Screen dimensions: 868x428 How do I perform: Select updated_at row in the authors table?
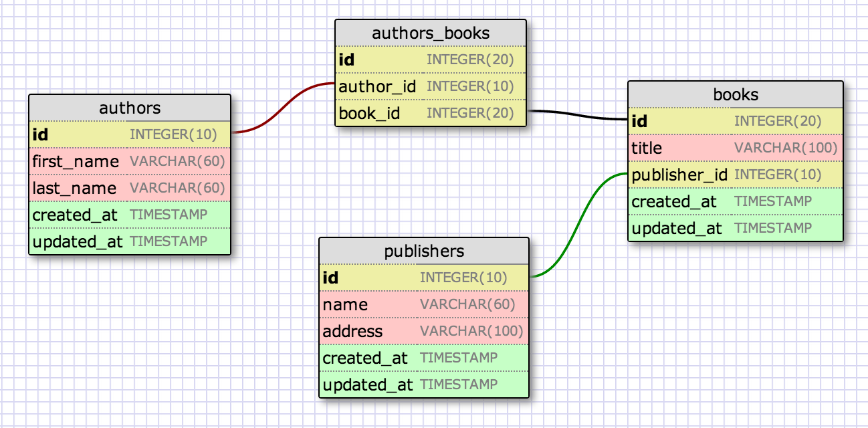(78, 241)
